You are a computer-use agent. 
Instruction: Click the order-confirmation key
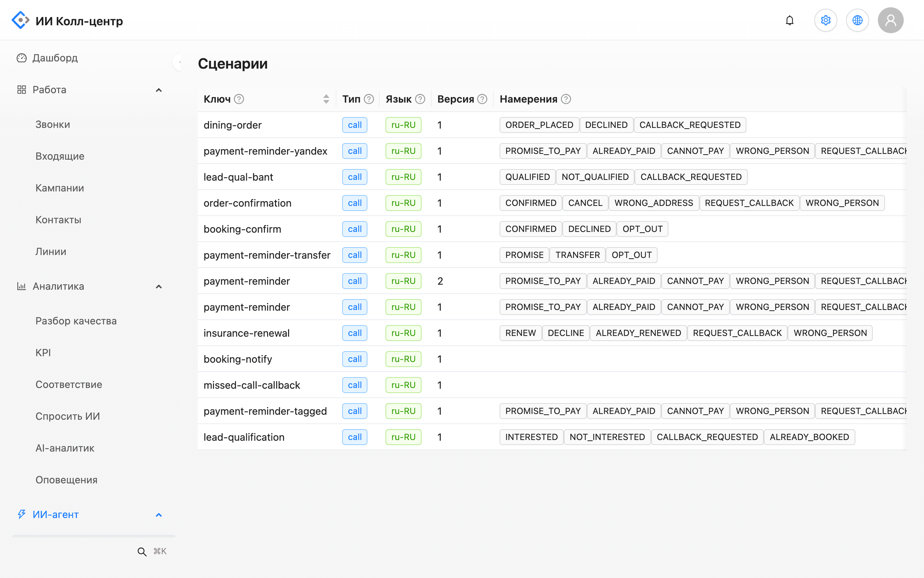click(247, 203)
